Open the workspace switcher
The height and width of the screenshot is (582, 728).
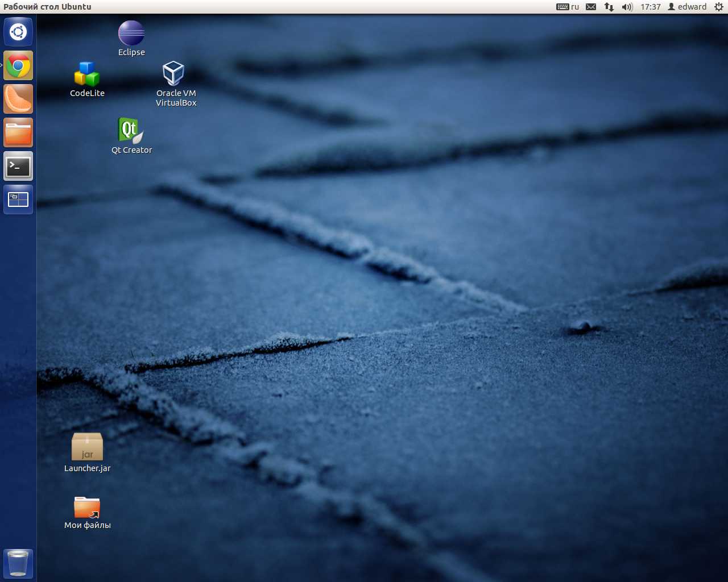(18, 199)
